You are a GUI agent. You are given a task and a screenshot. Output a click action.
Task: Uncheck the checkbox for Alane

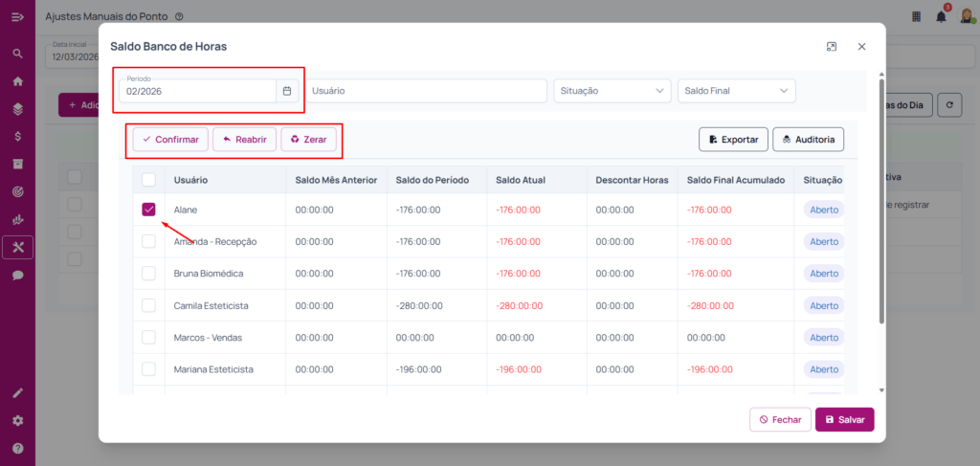pyautogui.click(x=148, y=210)
